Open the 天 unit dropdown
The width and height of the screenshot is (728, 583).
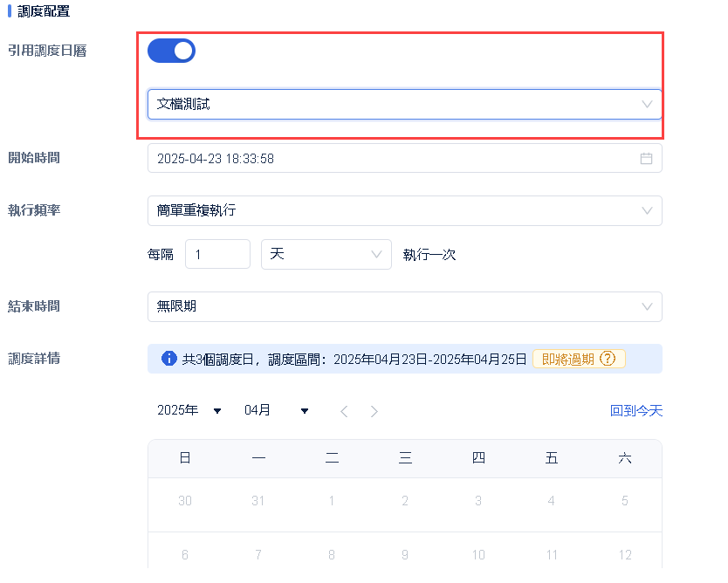click(326, 254)
